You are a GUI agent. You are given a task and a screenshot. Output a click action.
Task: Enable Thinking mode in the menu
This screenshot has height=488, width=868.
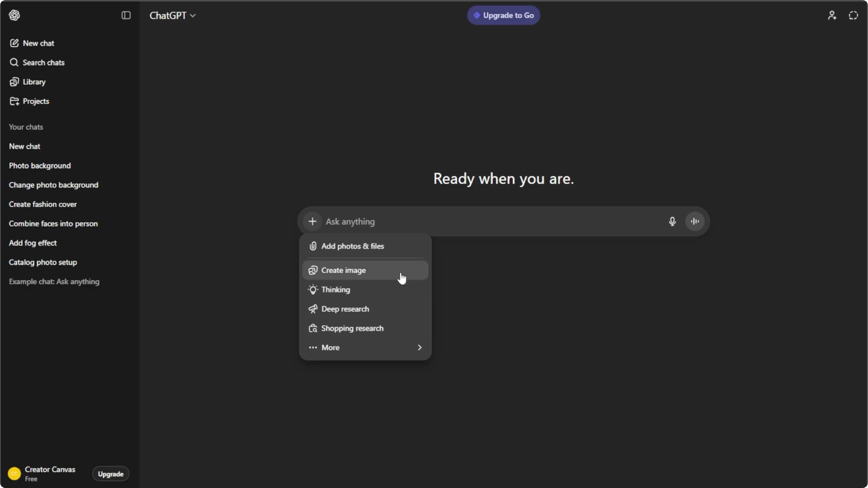[x=365, y=290]
